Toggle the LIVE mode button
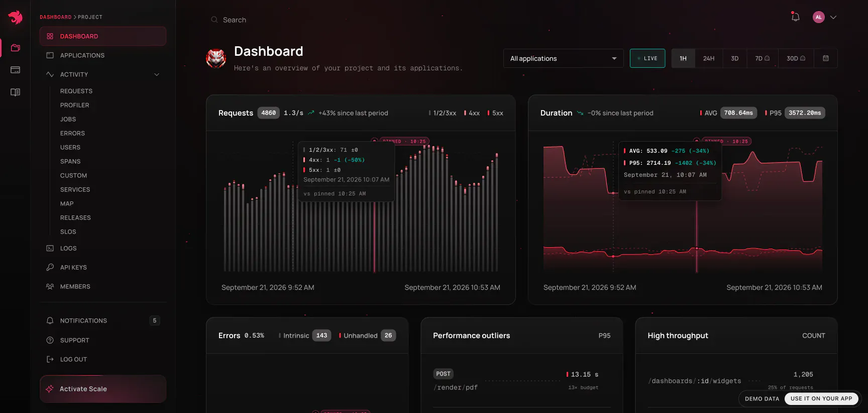 tap(647, 58)
